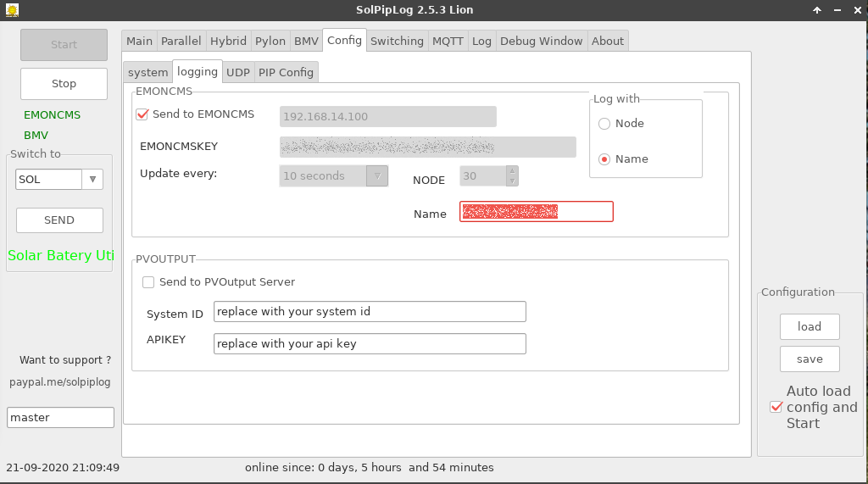Enable Send to PVOutput Server
The image size is (868, 484).
coord(148,281)
